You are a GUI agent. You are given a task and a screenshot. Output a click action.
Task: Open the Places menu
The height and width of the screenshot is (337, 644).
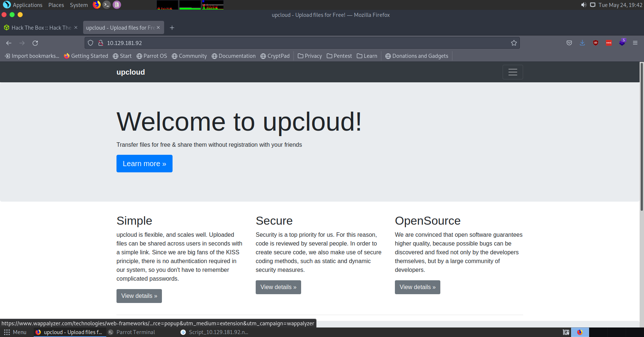(x=56, y=5)
